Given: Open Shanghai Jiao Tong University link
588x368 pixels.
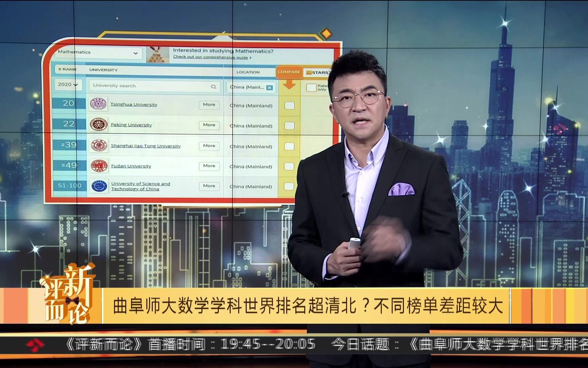Looking at the screenshot, I should [146, 146].
